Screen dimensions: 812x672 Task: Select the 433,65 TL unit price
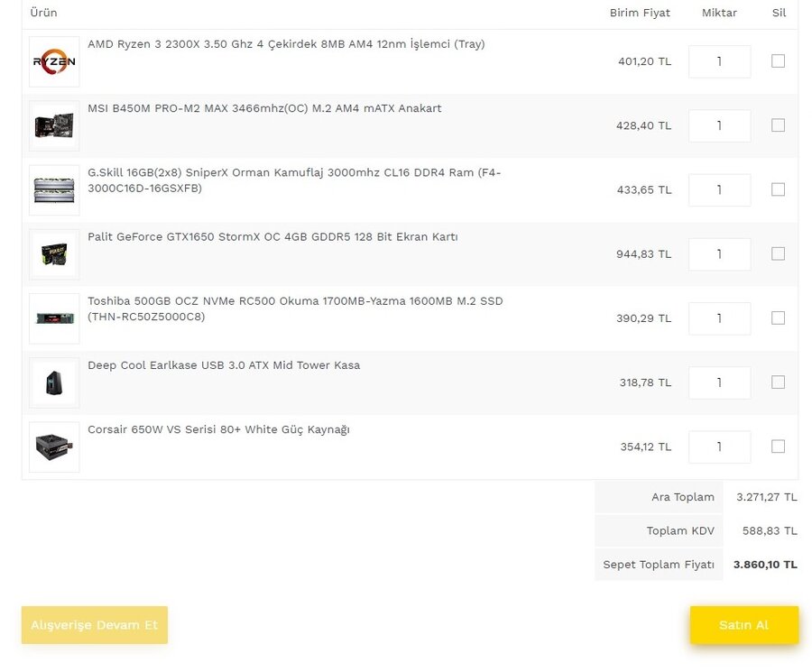click(644, 190)
